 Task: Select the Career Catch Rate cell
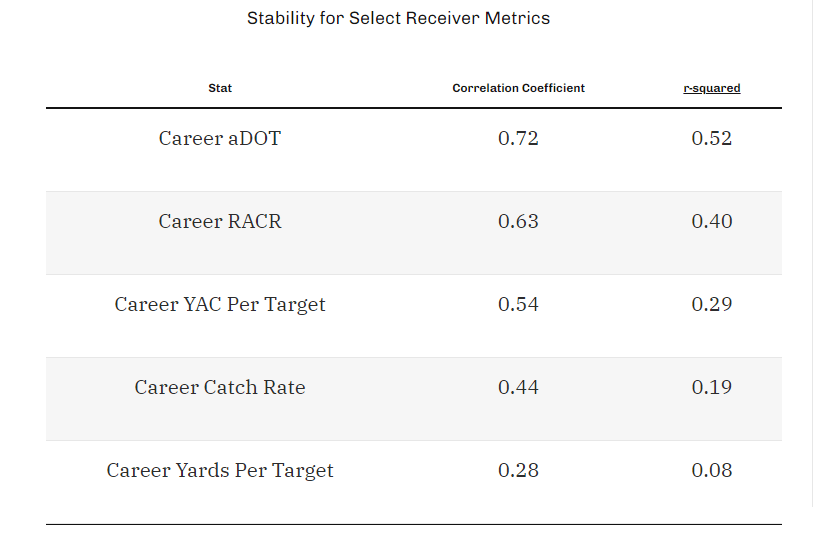[220, 387]
